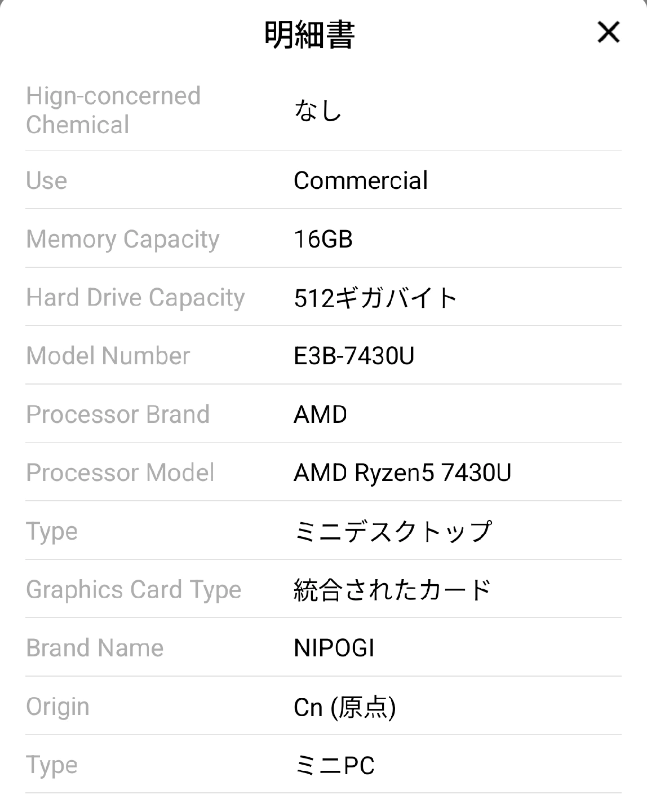Select the Memory Capacity 16GB value
Screen dimensions: 647x812
tap(323, 239)
